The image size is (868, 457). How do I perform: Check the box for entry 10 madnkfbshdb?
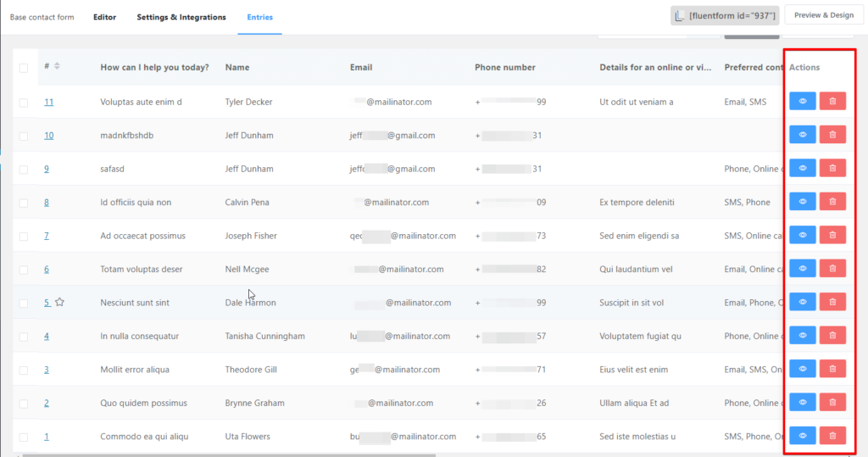(23, 137)
